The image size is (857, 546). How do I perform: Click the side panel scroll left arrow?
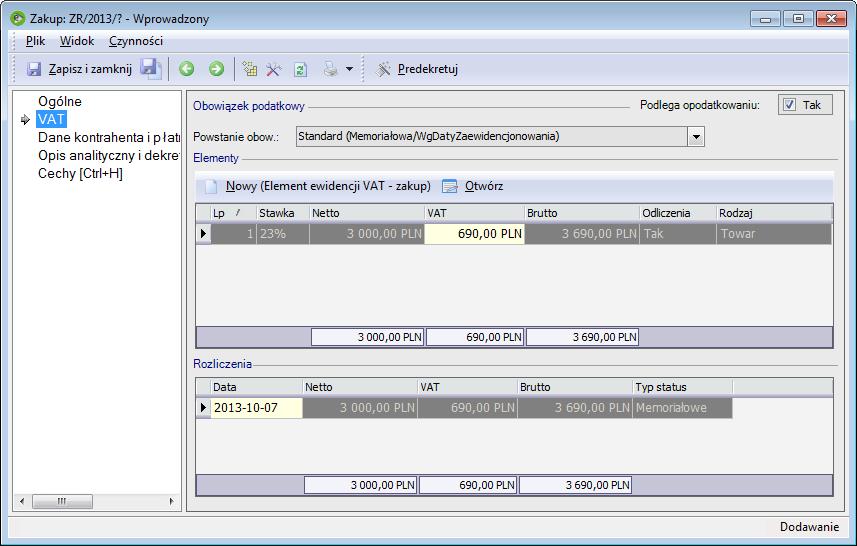pyautogui.click(x=22, y=501)
